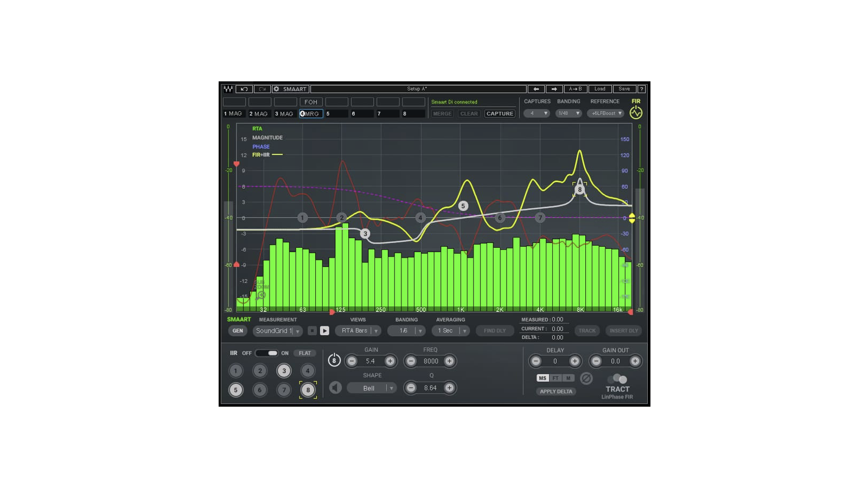Invert polarity with the phase icon

pyautogui.click(x=586, y=378)
